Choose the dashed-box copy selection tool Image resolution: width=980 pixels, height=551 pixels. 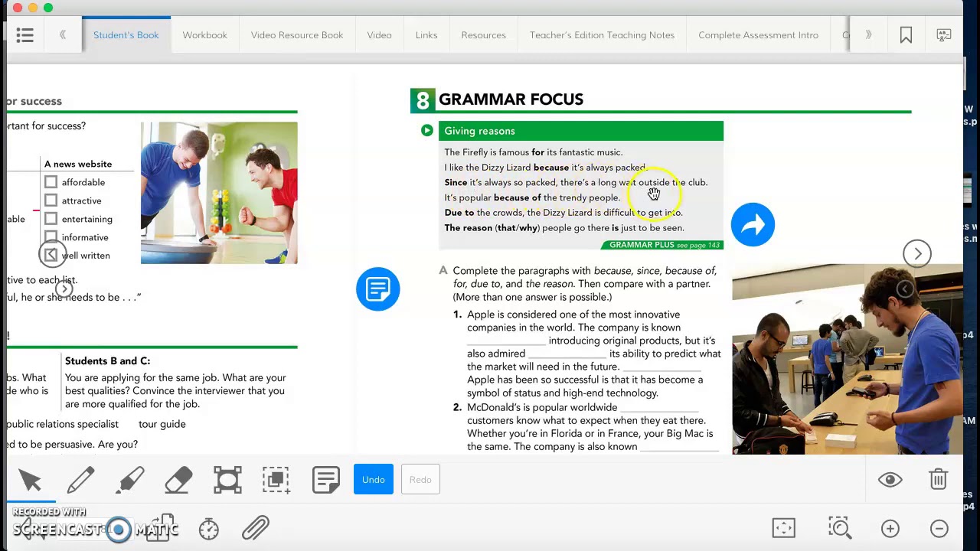(x=276, y=480)
